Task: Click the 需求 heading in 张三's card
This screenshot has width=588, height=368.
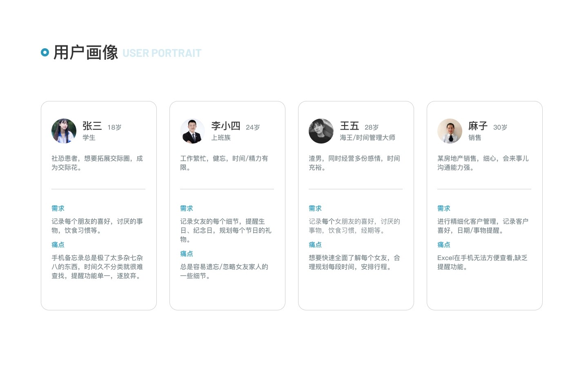Action: (58, 209)
